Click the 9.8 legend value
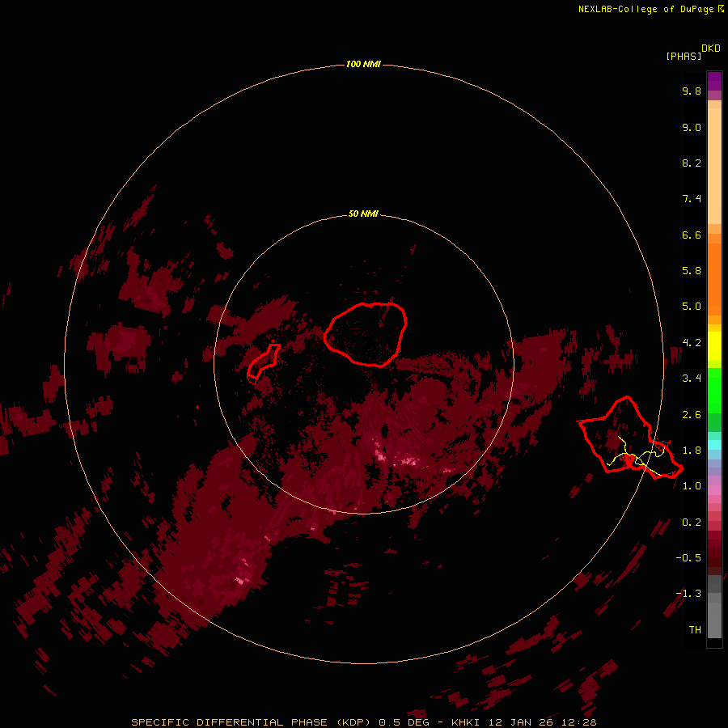728x728 pixels. 692,91
